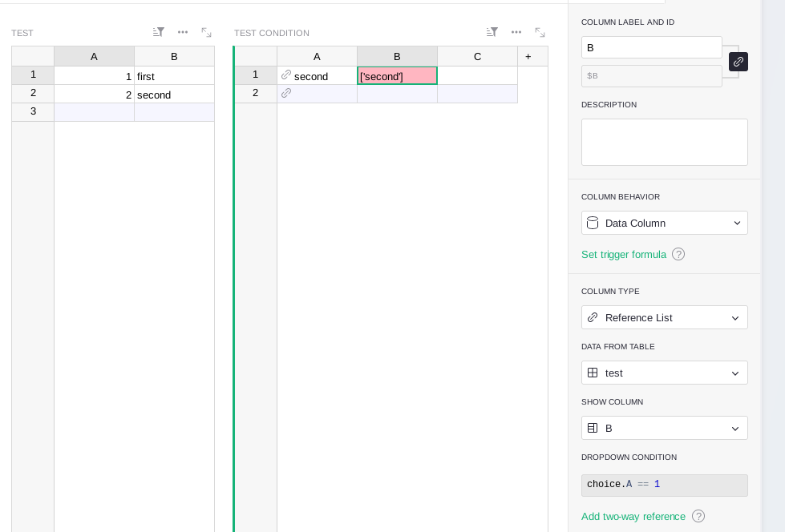Open the Column Type Reference List dropdown
This screenshot has width=785, height=532.
point(665,318)
